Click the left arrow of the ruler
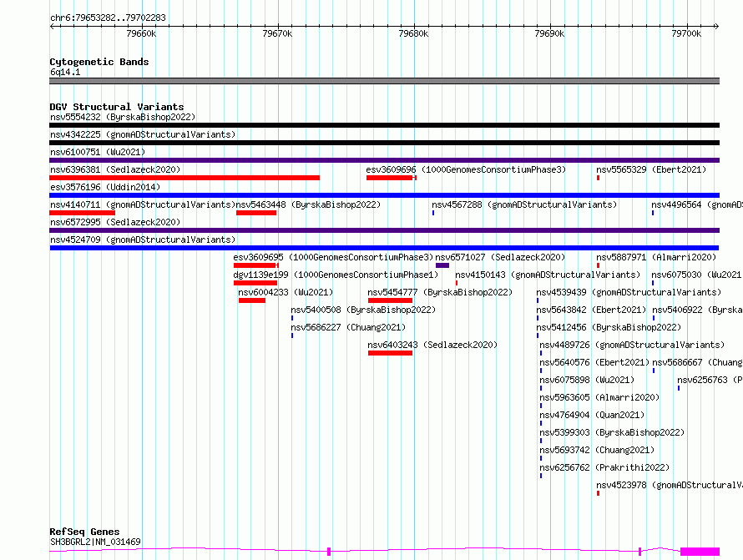743x560 pixels. pyautogui.click(x=52, y=26)
